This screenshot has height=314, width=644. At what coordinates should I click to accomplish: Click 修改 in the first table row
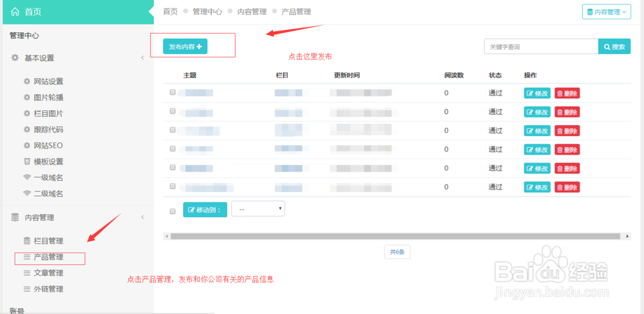pos(537,93)
